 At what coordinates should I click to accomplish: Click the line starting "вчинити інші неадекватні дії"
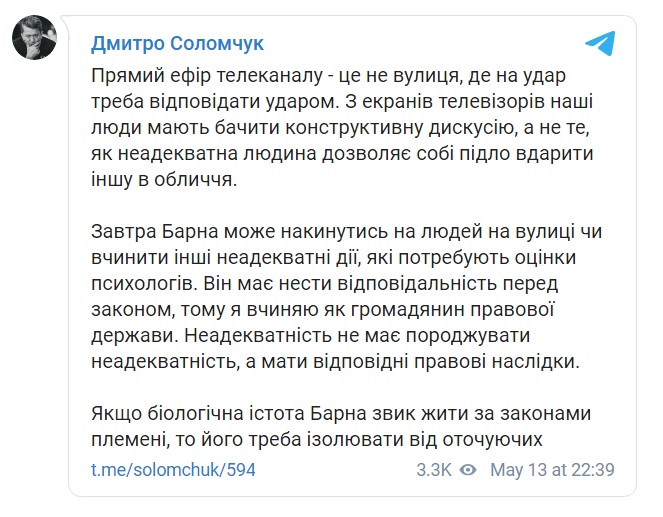click(334, 258)
